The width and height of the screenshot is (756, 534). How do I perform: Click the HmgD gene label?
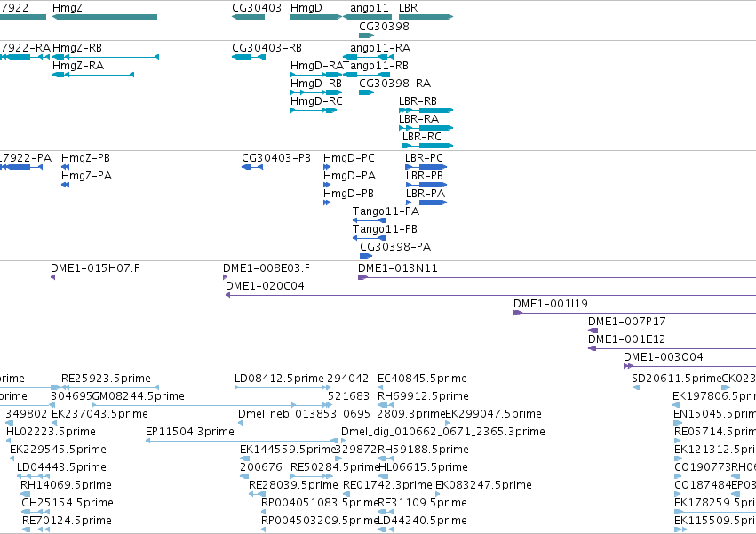tap(306, 8)
